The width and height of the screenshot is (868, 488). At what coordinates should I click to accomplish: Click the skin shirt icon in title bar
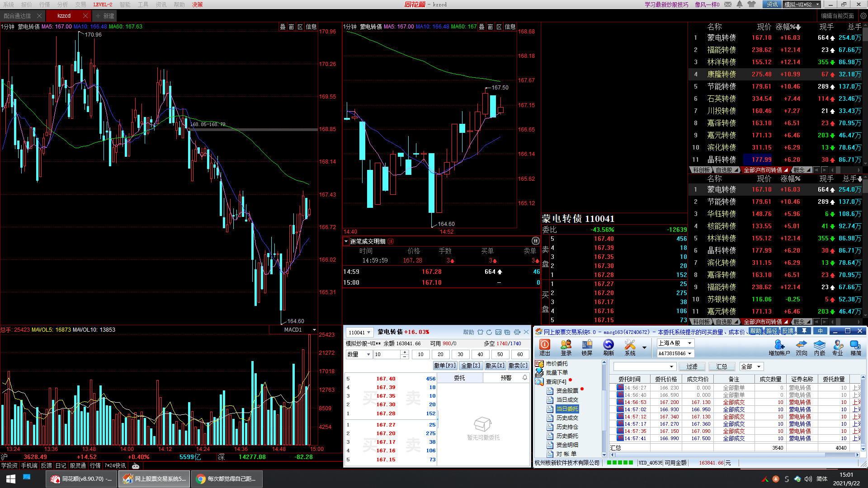click(752, 4)
